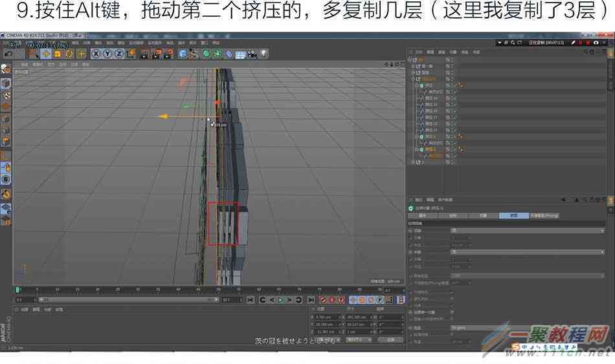615x364 pixels.
Task: Toggle Enable Snap S icon
Action: (x=5, y=180)
